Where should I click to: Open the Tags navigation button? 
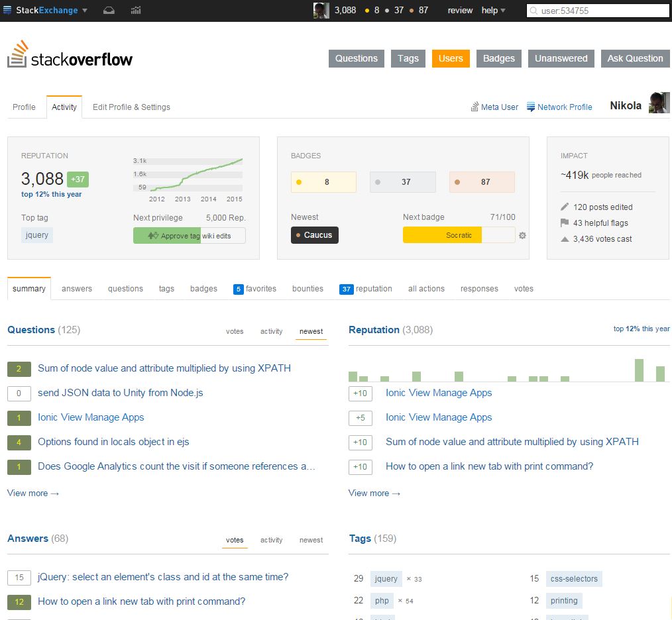408,58
